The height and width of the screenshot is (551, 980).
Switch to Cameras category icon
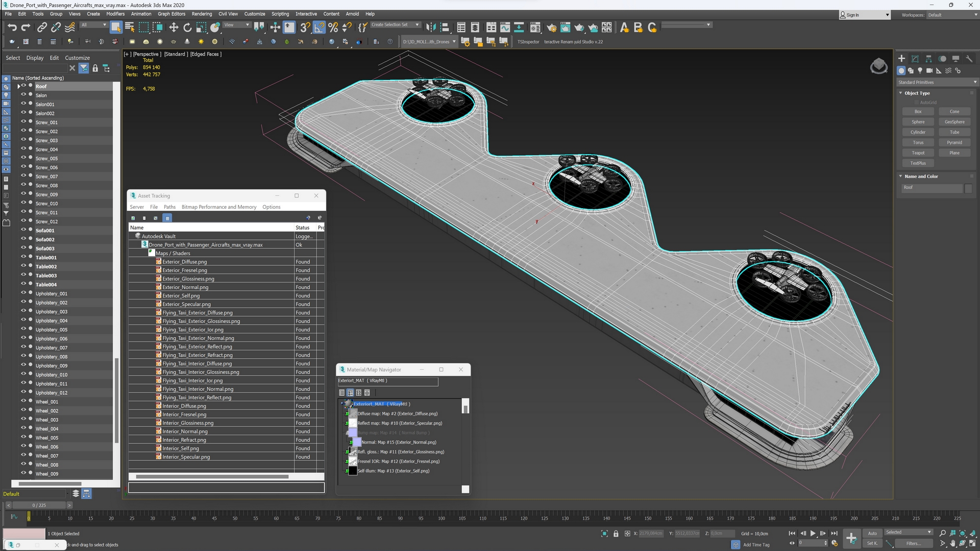[x=929, y=71]
